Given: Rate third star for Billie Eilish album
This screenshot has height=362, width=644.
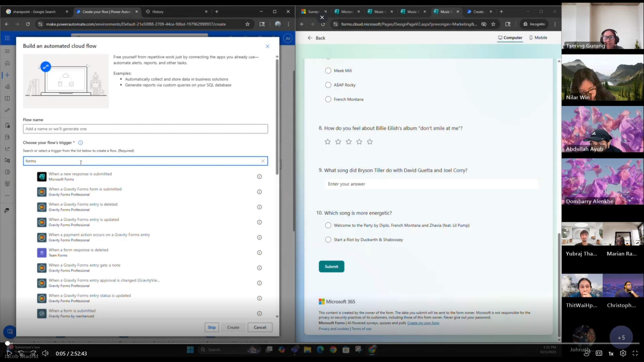Looking at the screenshot, I should point(349,142).
